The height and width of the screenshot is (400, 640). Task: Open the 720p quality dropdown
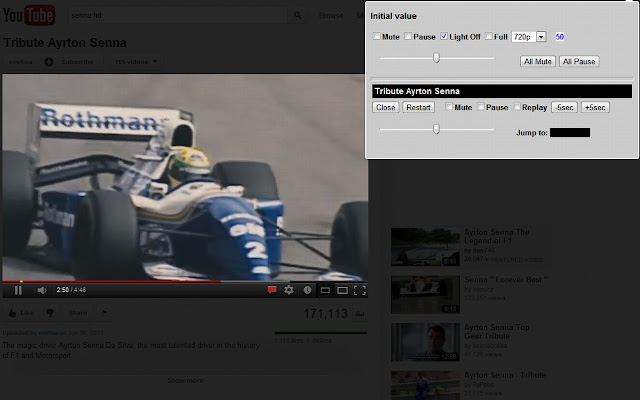tap(529, 37)
